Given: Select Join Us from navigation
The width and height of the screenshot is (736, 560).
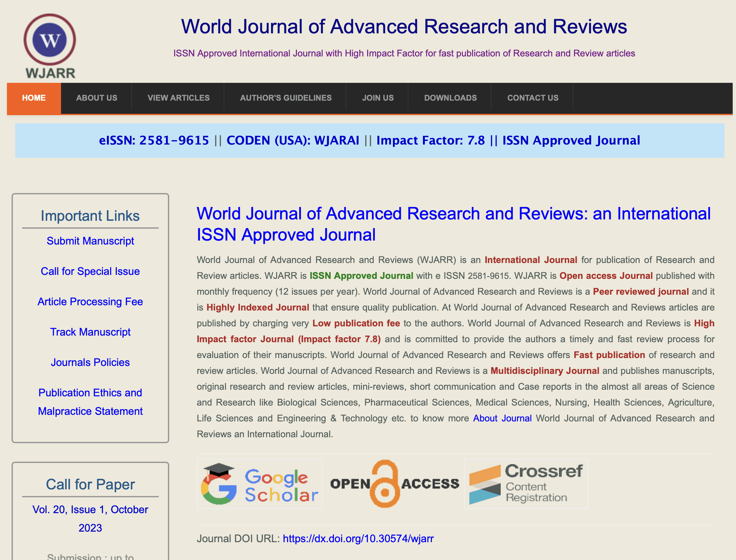Looking at the screenshot, I should click(x=377, y=98).
